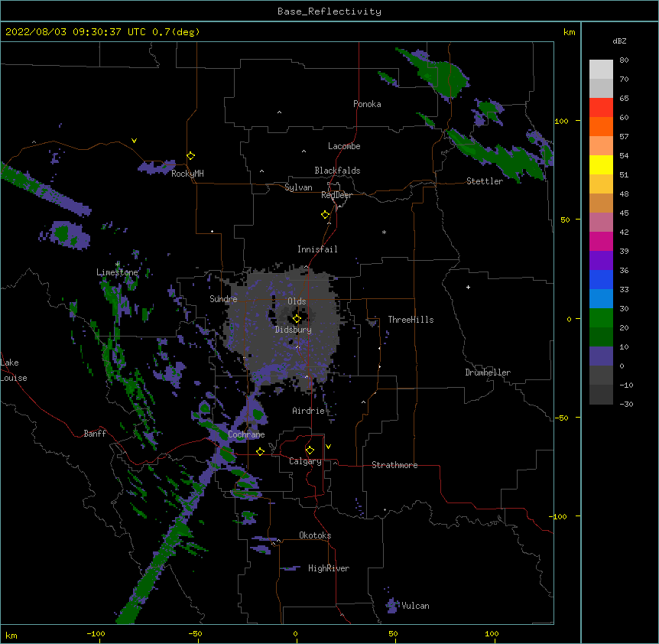Screen dimensions: 659x644
Task: Select the bright green 20-30 dBZ legend swatch
Action: (x=601, y=318)
